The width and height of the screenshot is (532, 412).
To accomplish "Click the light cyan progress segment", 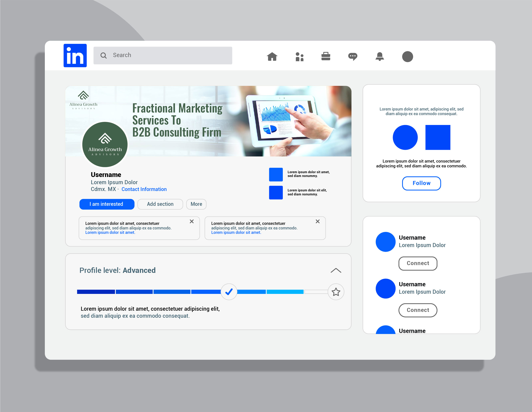I will point(285,292).
